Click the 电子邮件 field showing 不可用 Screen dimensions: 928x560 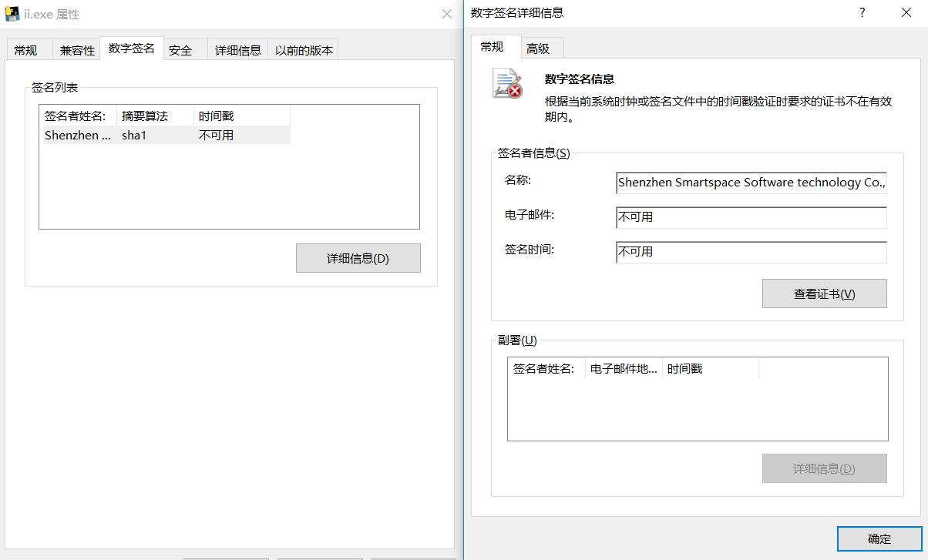pyautogui.click(x=751, y=217)
